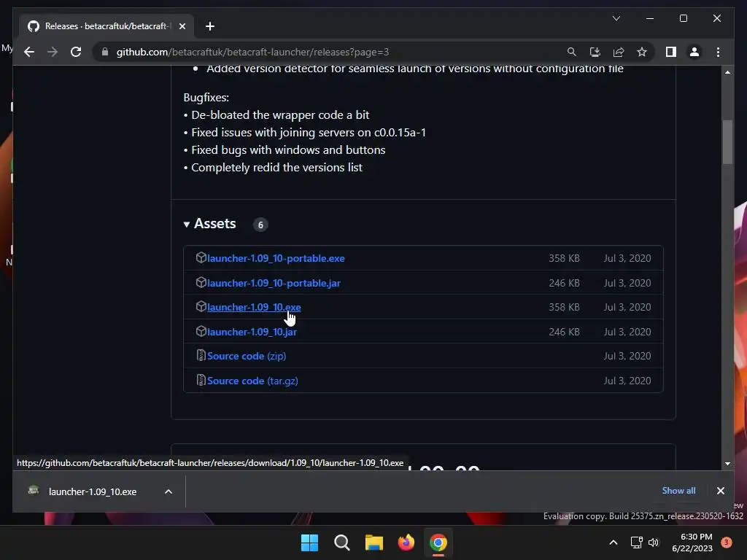Viewport: 747px width, 560px height.
Task: Open Chrome side panel
Action: [671, 52]
